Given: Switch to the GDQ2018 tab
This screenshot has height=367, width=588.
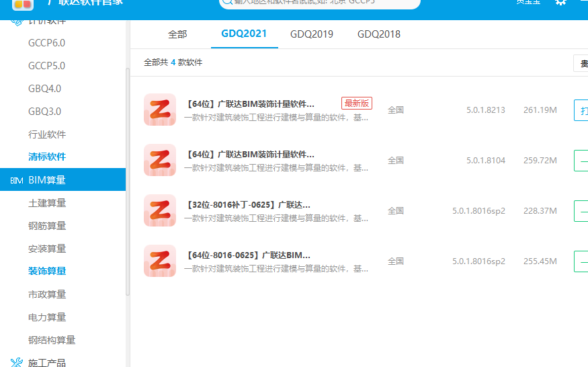Looking at the screenshot, I should click(x=379, y=34).
